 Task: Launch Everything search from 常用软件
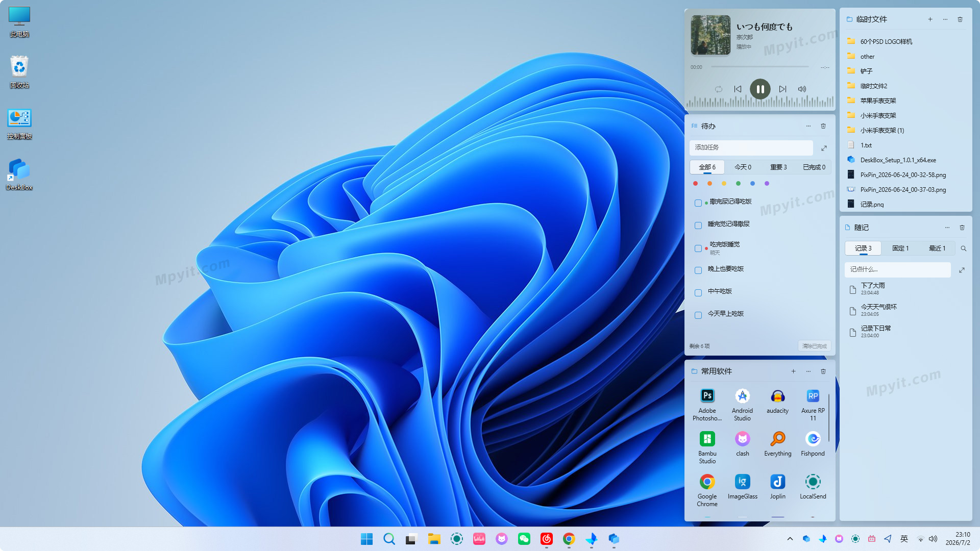[x=777, y=444]
